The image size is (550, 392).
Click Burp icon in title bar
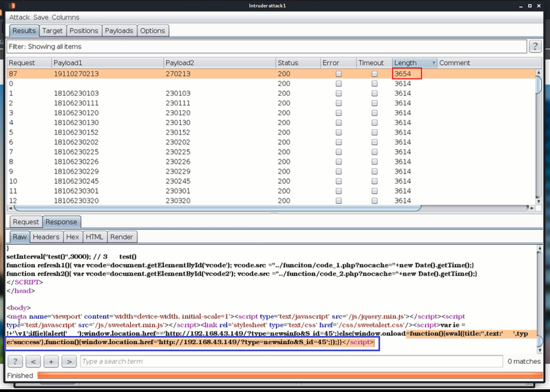12,5
